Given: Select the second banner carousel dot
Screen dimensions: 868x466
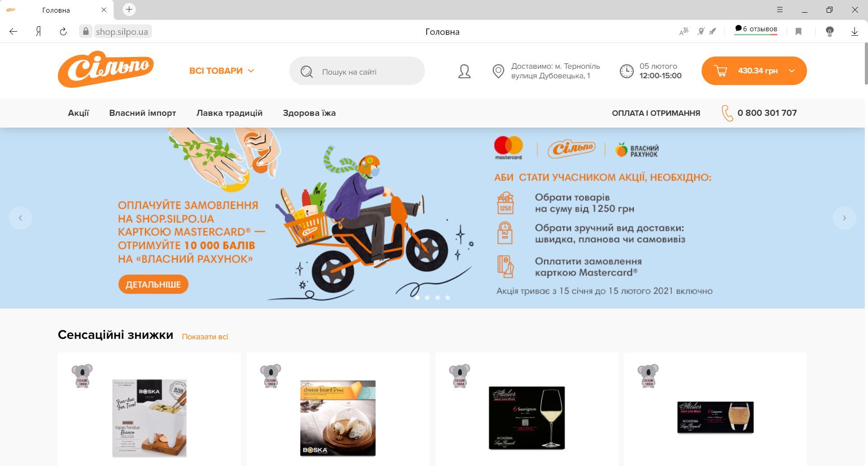Looking at the screenshot, I should [427, 298].
